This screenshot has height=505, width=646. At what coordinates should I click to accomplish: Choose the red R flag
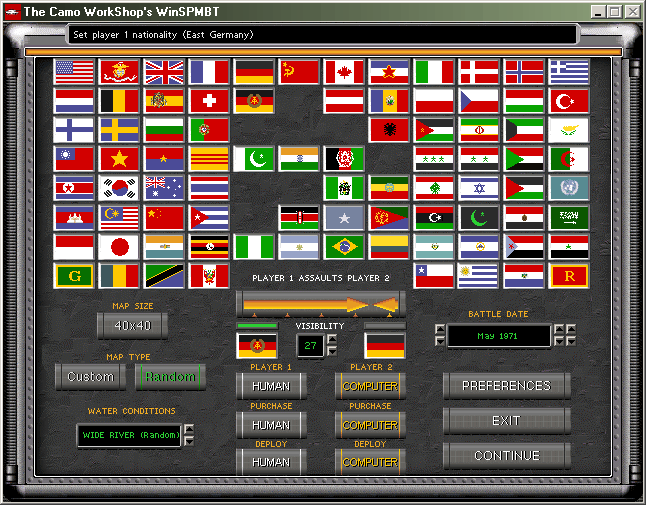569,276
